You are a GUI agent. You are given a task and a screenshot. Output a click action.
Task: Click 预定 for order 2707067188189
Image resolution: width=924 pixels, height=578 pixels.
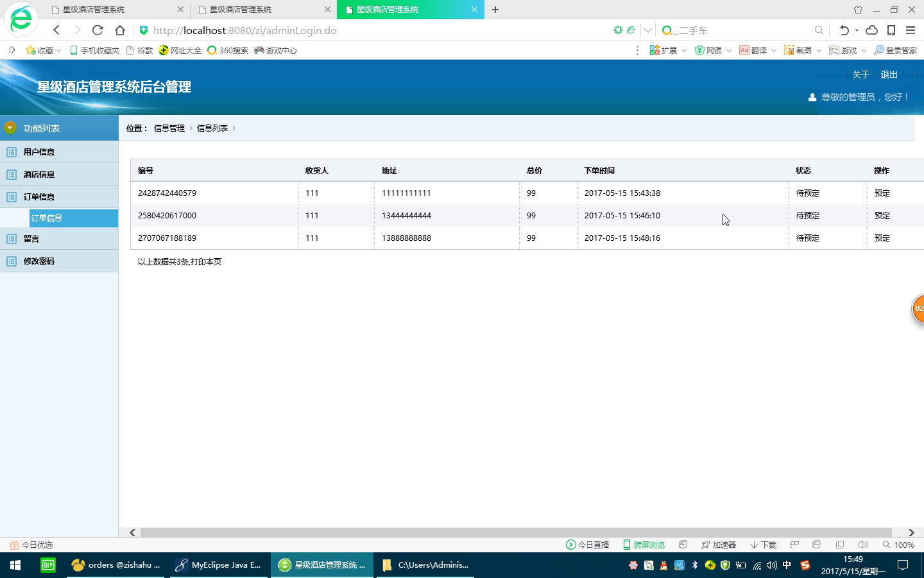tap(882, 238)
